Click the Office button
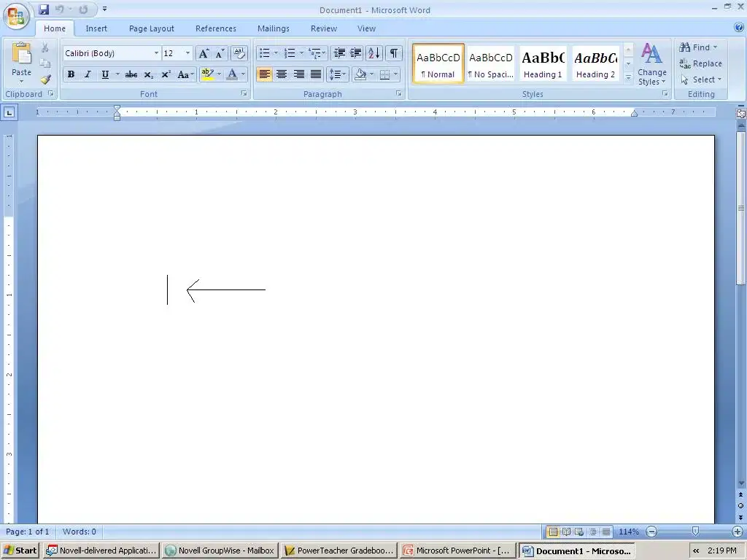 (16, 16)
